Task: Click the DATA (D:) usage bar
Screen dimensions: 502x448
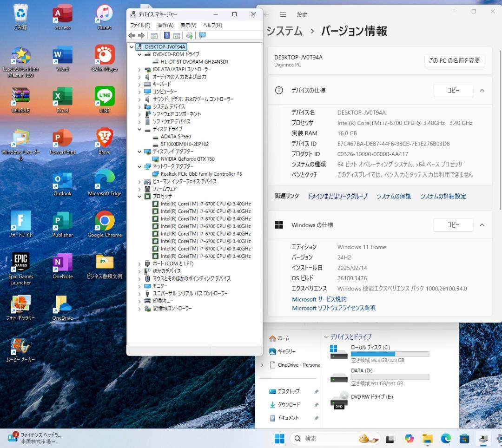Action: click(x=390, y=377)
